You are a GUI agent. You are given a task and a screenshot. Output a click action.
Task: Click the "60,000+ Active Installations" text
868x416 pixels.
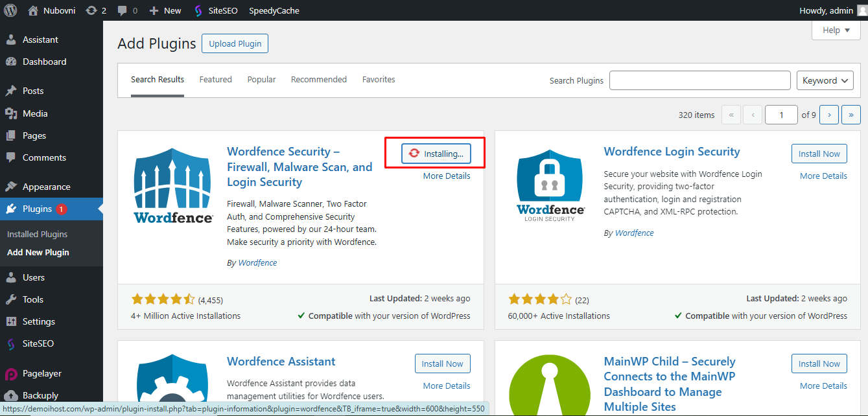click(559, 316)
